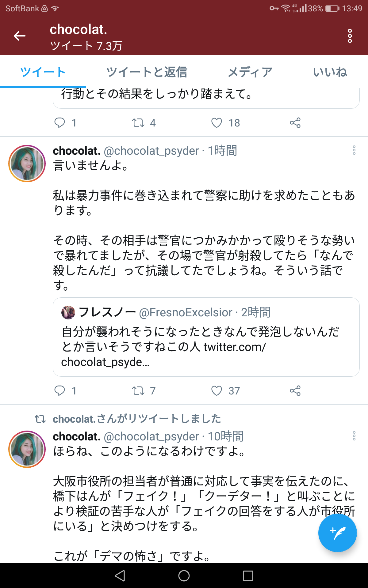
Task: Open the いいね tab
Action: pyautogui.click(x=330, y=72)
